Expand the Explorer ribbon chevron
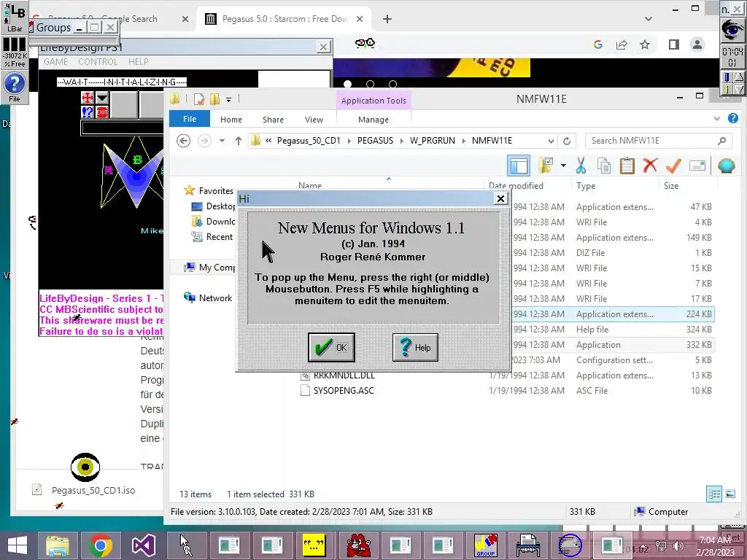 coord(717,119)
